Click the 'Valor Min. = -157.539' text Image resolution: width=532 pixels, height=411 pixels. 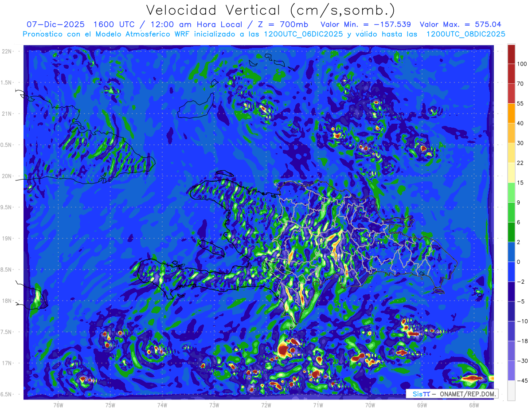[365, 24]
